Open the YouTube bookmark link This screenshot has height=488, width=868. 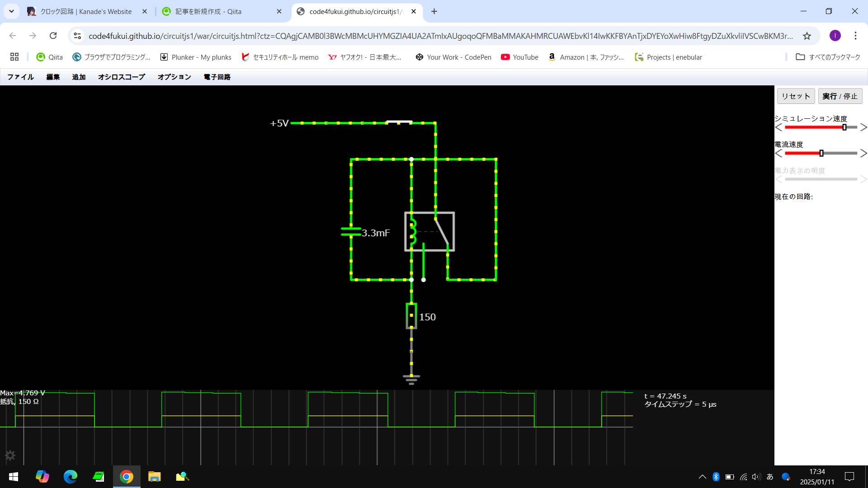519,57
